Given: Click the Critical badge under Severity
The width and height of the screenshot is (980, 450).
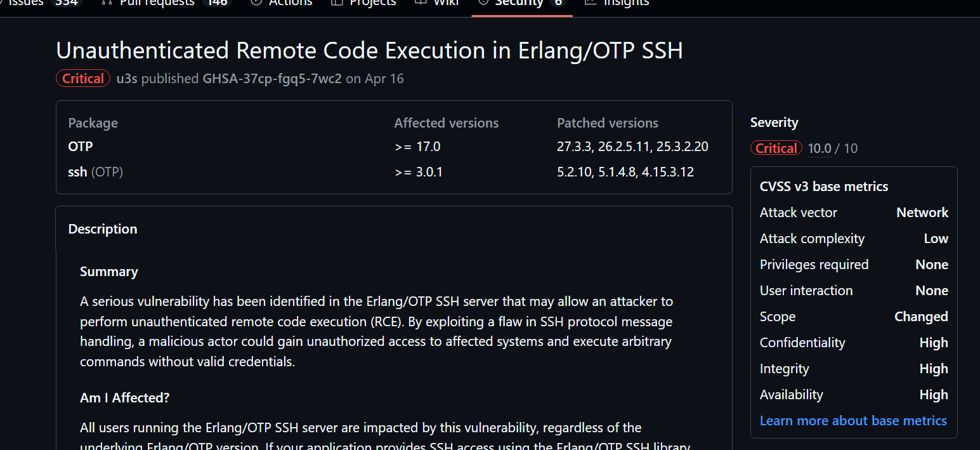Looking at the screenshot, I should coord(776,149).
